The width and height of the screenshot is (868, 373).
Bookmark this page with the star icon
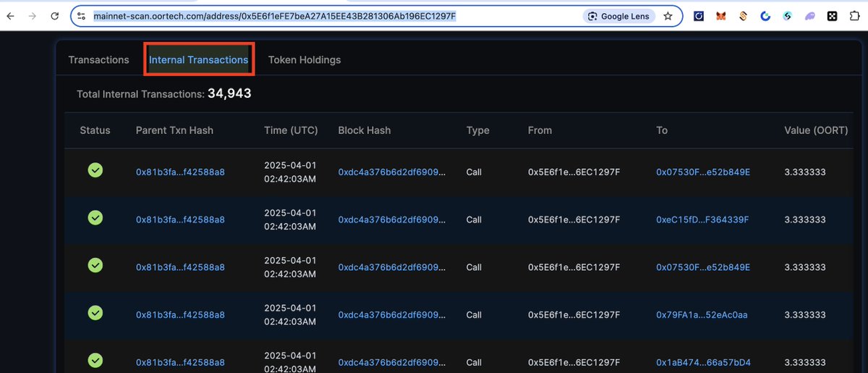668,16
